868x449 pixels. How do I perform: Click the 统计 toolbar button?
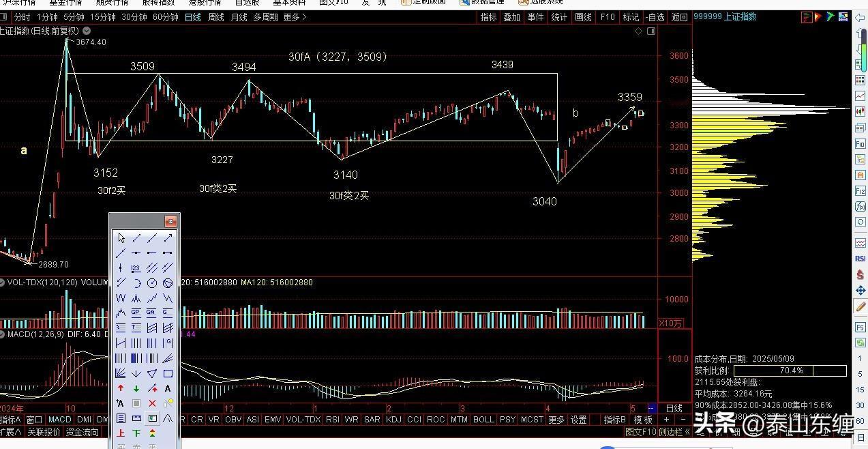(559, 17)
